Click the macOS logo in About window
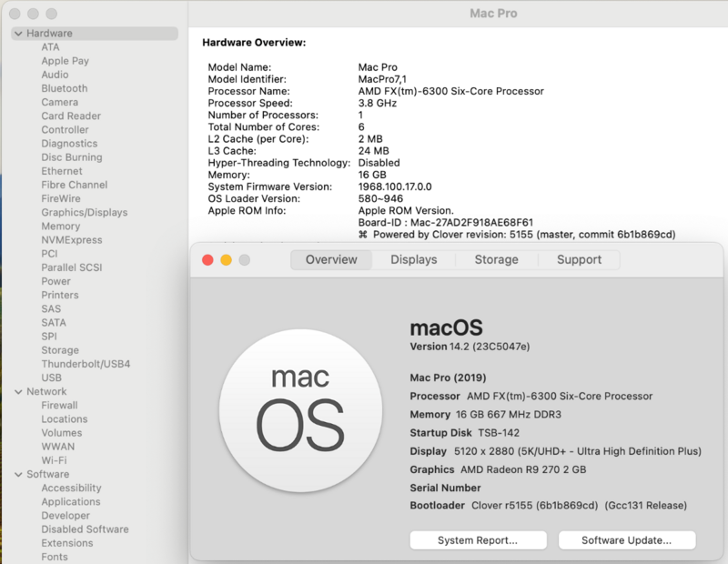 pos(300,411)
